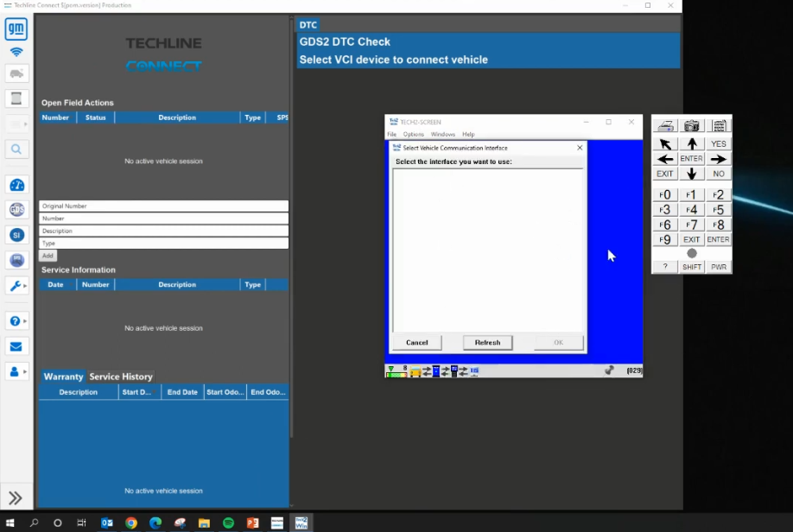793x532 pixels.
Task: Click the calculator-style icon beside the camera
Action: (719, 126)
